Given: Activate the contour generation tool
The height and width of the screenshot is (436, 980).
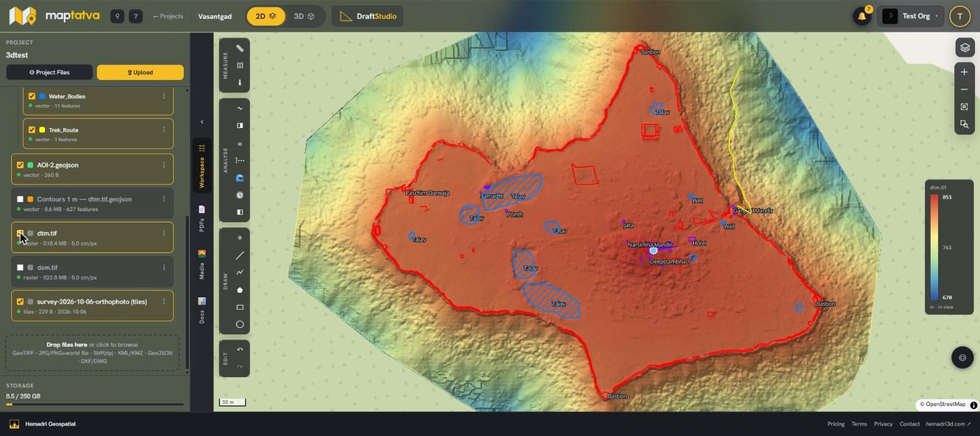Looking at the screenshot, I should point(240,144).
